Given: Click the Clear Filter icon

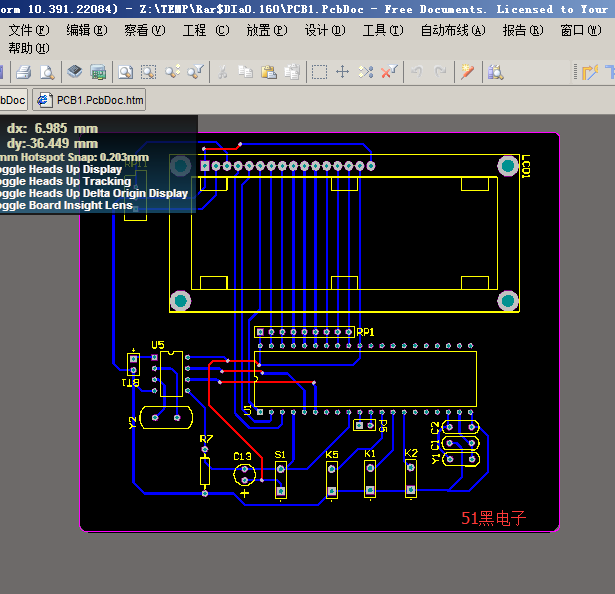Looking at the screenshot, I should tap(389, 72).
